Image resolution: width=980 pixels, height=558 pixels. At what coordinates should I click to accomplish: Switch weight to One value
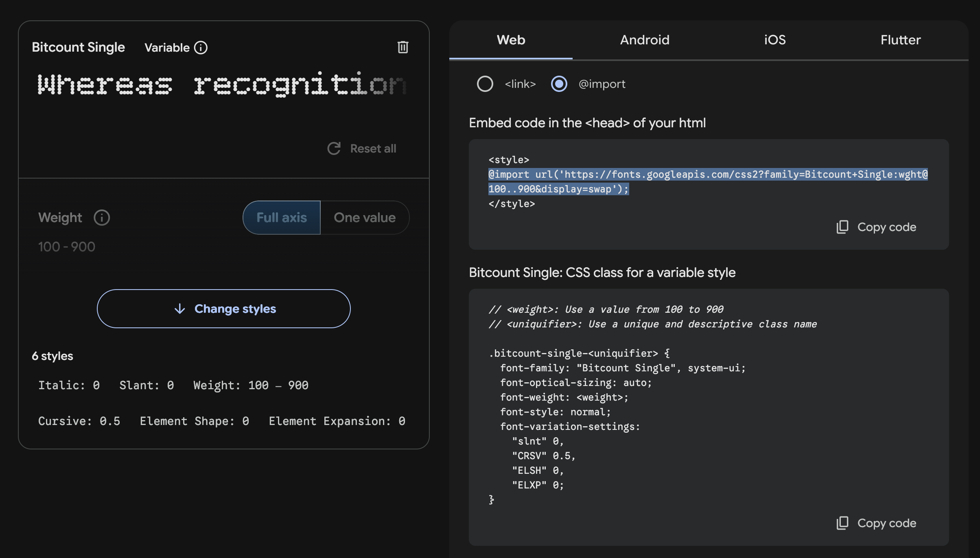[x=365, y=218]
